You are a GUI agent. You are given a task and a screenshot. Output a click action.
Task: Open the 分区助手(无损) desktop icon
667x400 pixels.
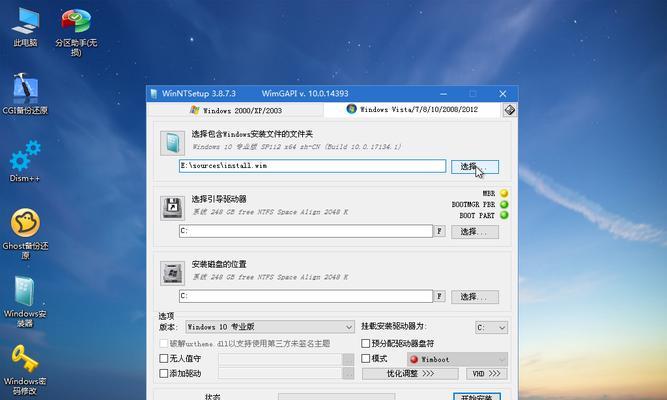click(76, 31)
